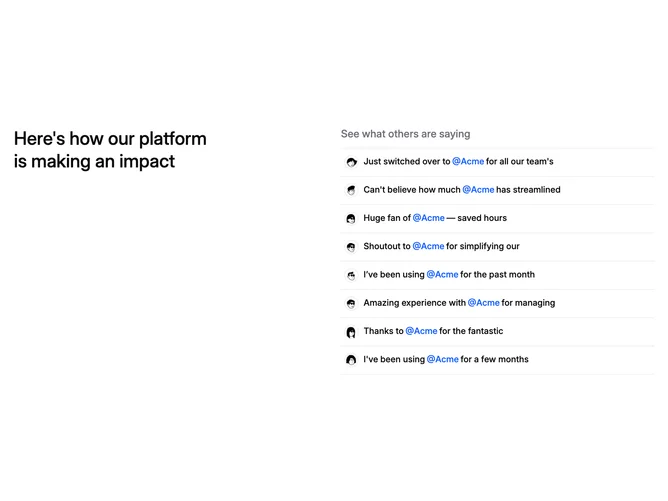Open @Acme link in 'Just switched over' row
Image resolution: width=668 pixels, height=501 pixels.
point(468,161)
